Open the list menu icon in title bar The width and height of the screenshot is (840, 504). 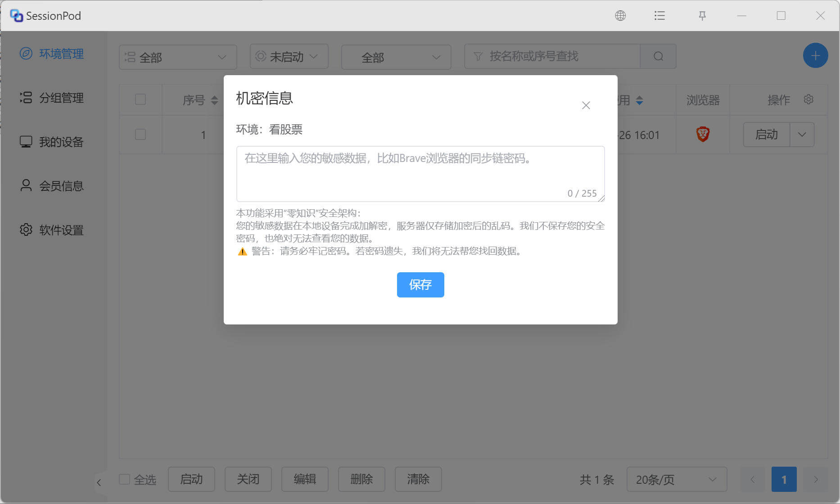click(x=659, y=16)
